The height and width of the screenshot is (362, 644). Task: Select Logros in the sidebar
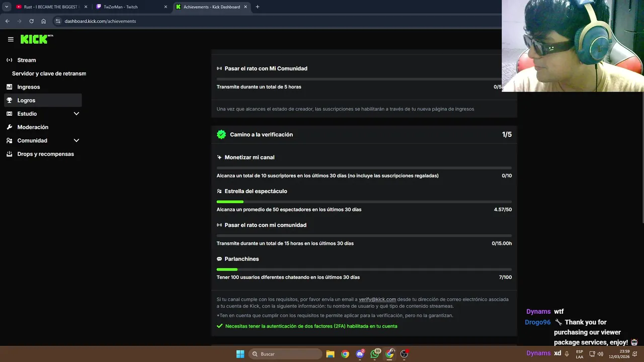tap(43, 100)
